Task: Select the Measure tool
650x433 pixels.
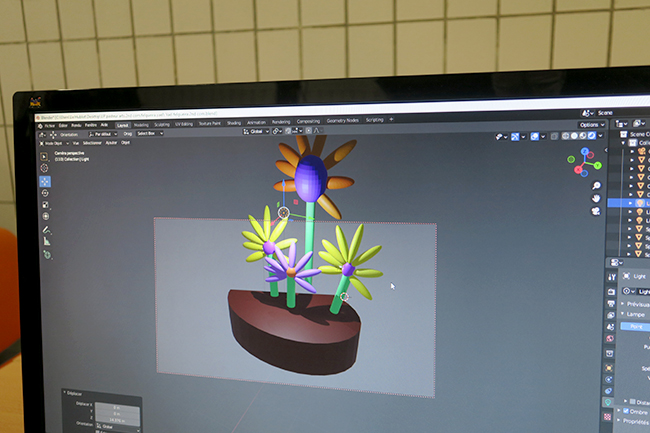Action: [47, 242]
